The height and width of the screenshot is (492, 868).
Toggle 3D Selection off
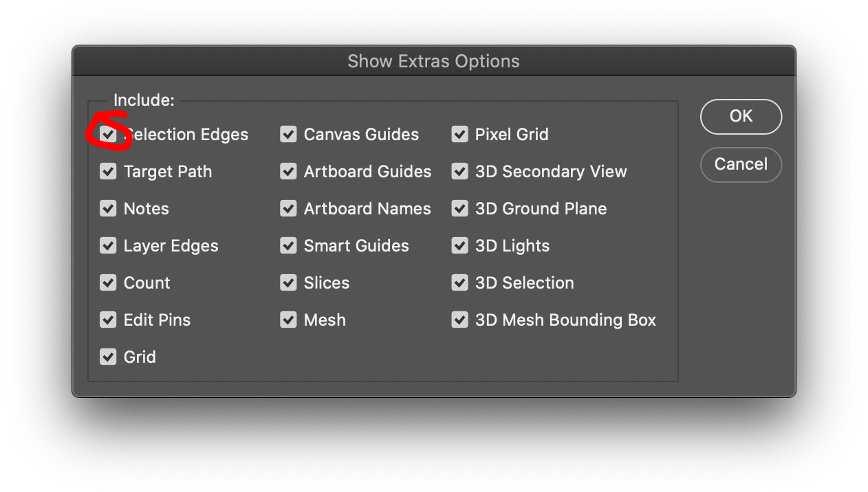pyautogui.click(x=459, y=282)
